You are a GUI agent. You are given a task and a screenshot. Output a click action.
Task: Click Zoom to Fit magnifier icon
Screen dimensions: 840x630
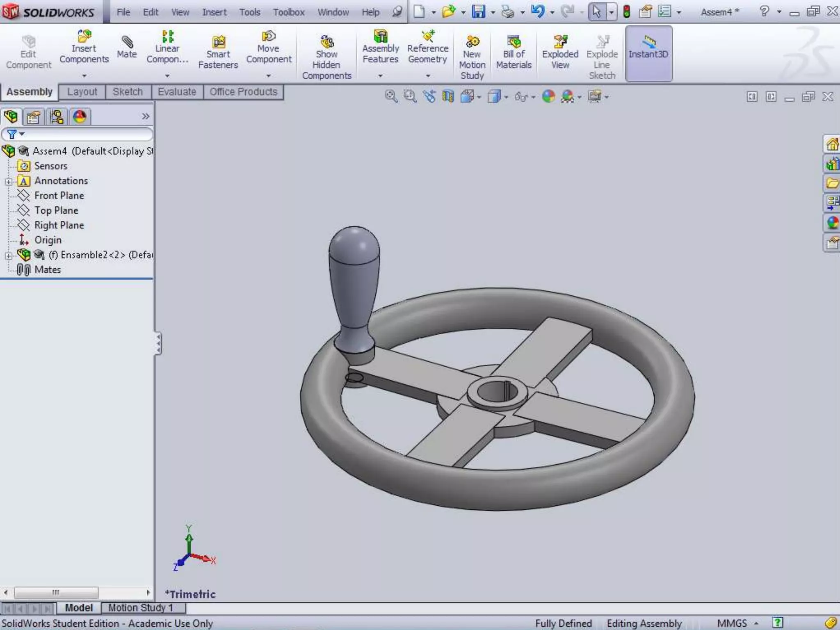tap(391, 97)
